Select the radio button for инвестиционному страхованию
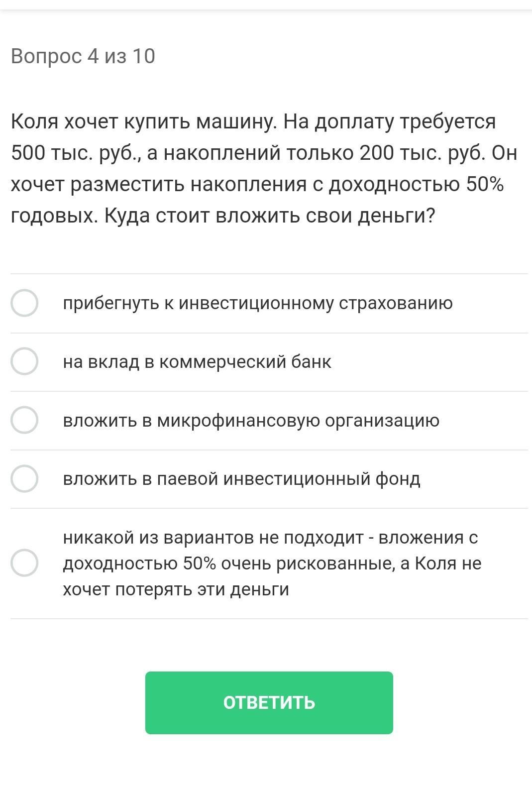Viewport: 532px width, 790px height. pos(24,303)
